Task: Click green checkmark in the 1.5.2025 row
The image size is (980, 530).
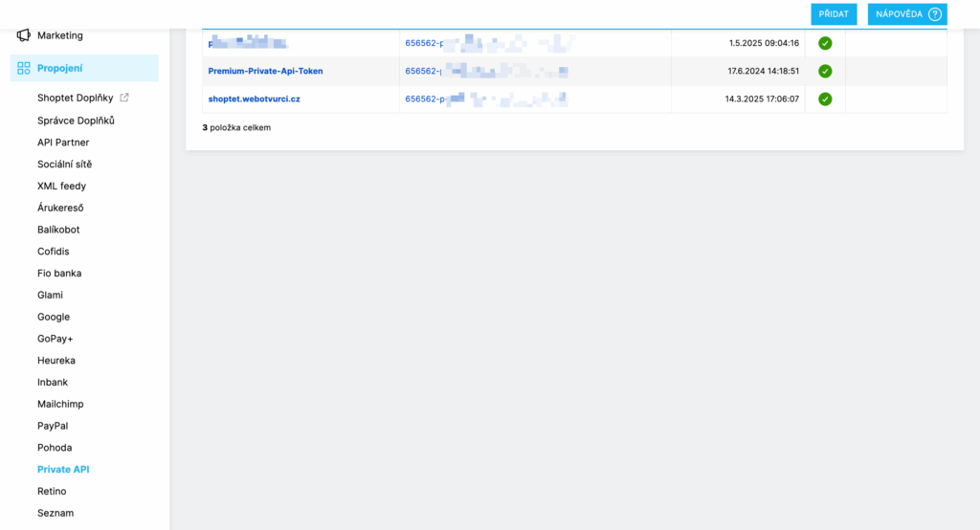Action: pos(825,43)
